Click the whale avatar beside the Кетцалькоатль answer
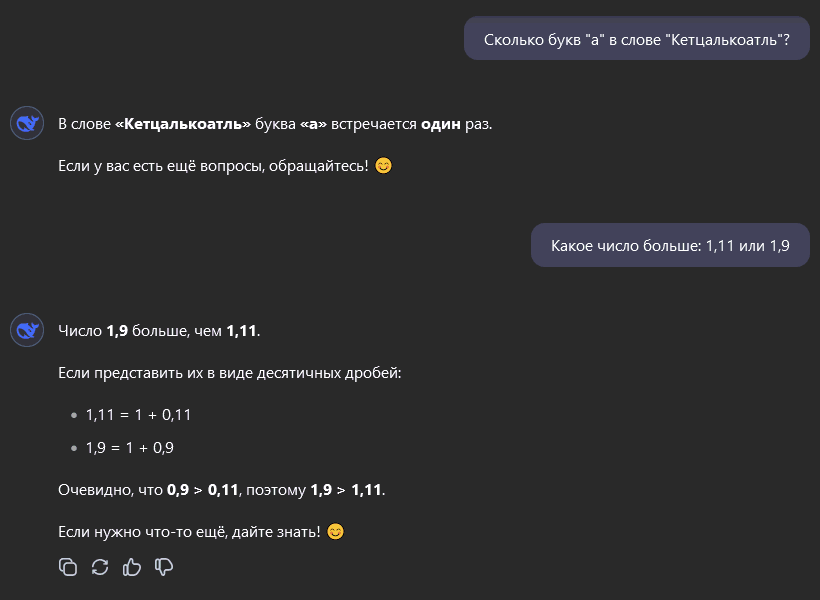The height and width of the screenshot is (600, 820). tap(27, 125)
